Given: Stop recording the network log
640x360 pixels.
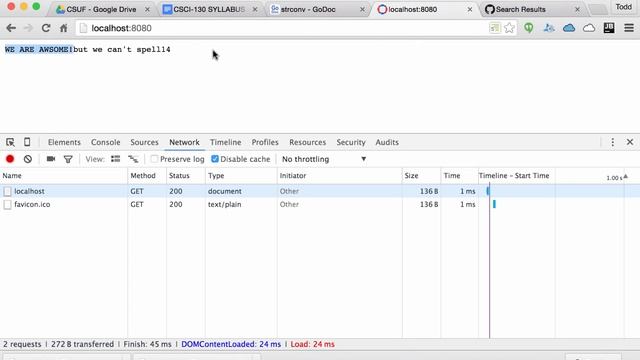Looking at the screenshot, I should tap(10, 159).
